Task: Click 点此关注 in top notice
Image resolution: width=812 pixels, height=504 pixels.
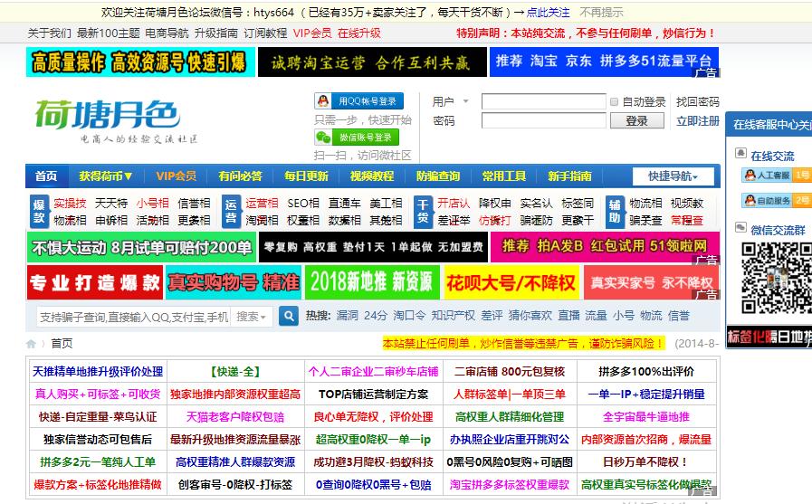Action: [548, 13]
